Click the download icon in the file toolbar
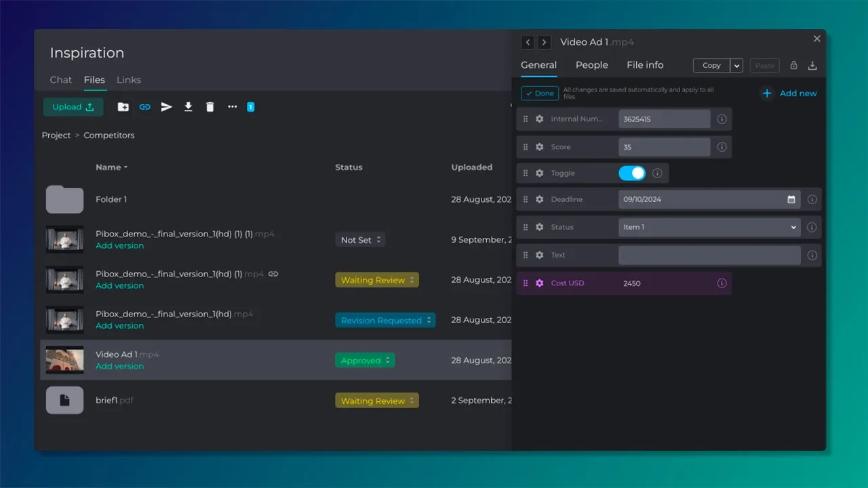This screenshot has height=488, width=868. tap(188, 106)
